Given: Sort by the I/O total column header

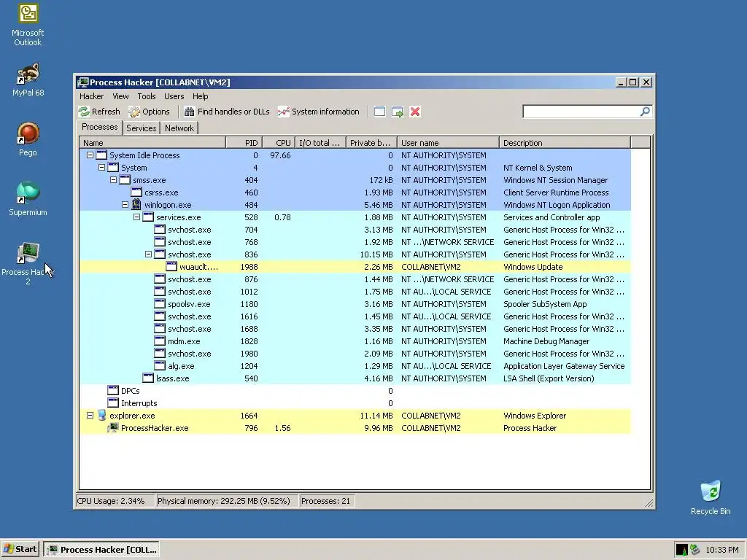Looking at the screenshot, I should tap(321, 142).
